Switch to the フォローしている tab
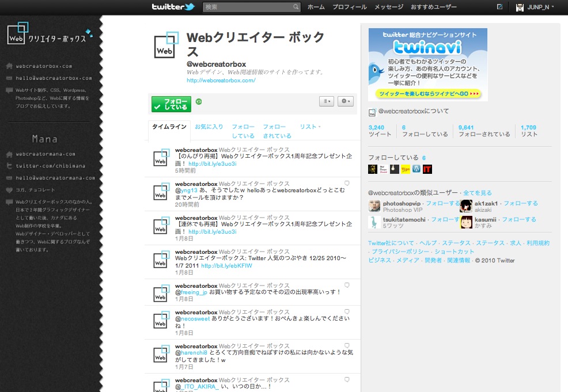 pyautogui.click(x=243, y=131)
